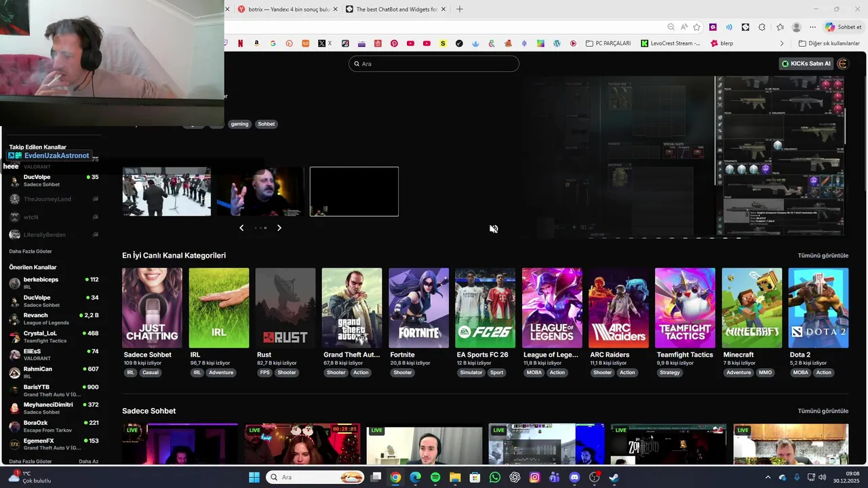868x488 pixels.
Task: Open the Kick user avatar menu
Action: click(x=842, y=64)
